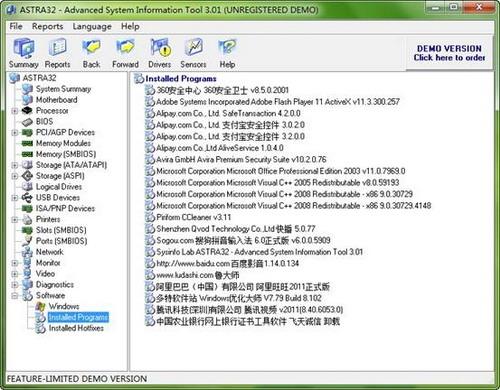Expand the Storage (ASPI) node

pos(15,176)
